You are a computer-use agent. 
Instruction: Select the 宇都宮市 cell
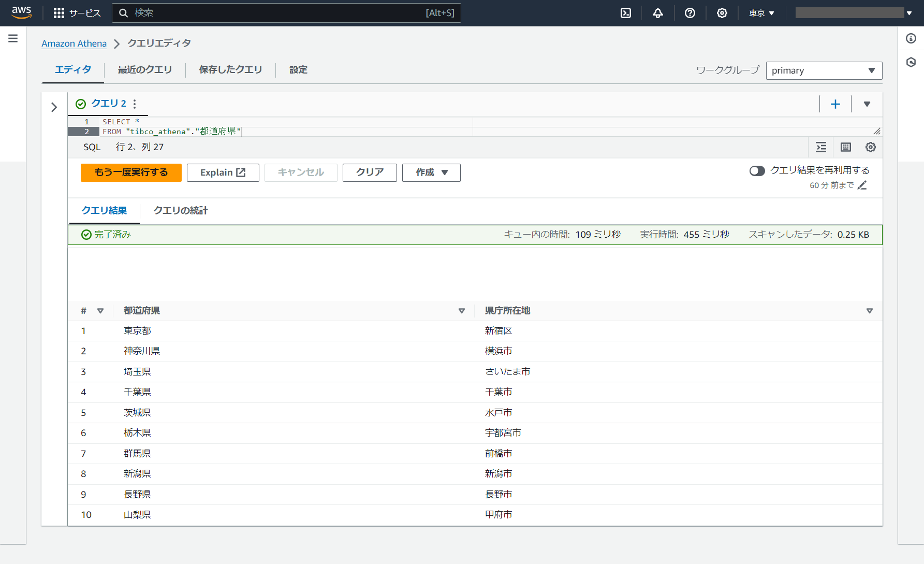[x=503, y=433]
